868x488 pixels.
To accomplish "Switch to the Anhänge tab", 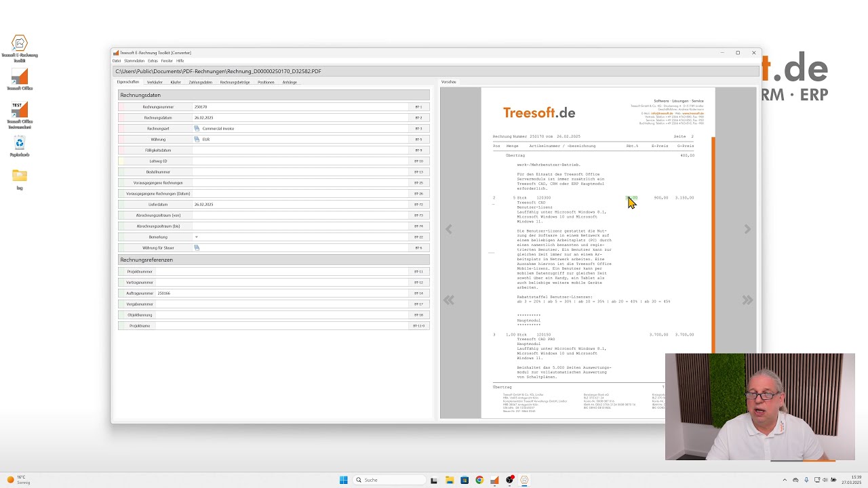I will [x=290, y=82].
